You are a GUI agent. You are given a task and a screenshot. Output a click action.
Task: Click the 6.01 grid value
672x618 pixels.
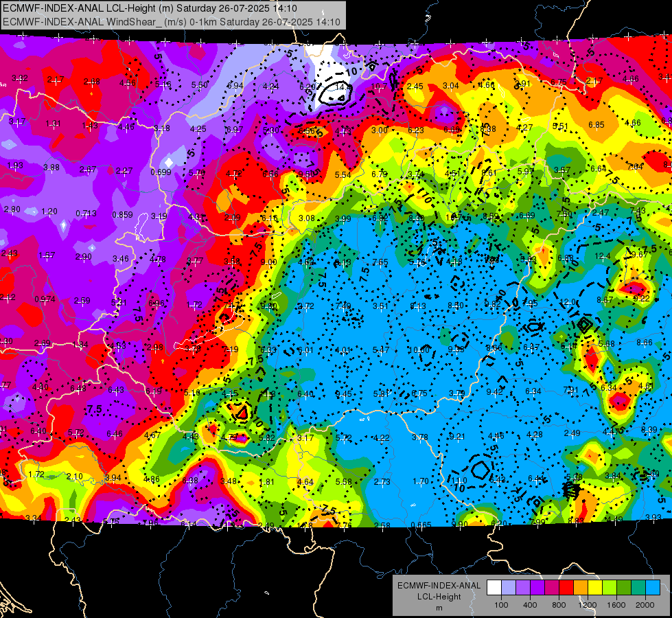[x=305, y=350]
